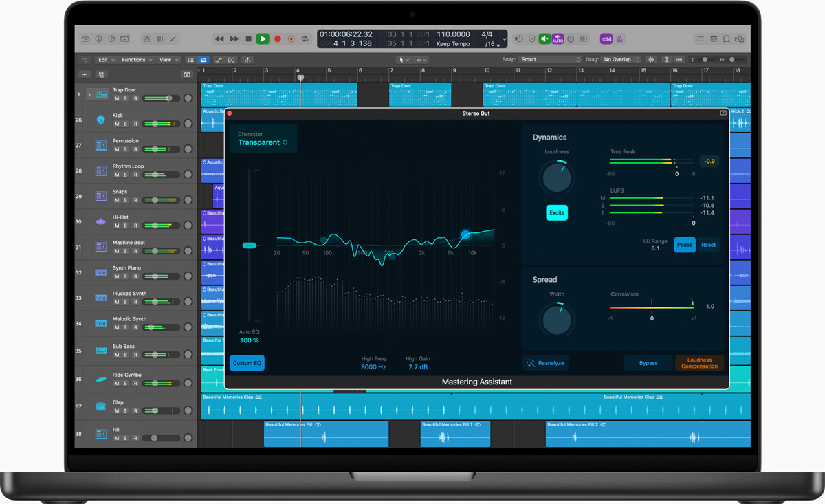The width and height of the screenshot is (825, 504).
Task: Click the Custom EQ button
Action: 247,363
